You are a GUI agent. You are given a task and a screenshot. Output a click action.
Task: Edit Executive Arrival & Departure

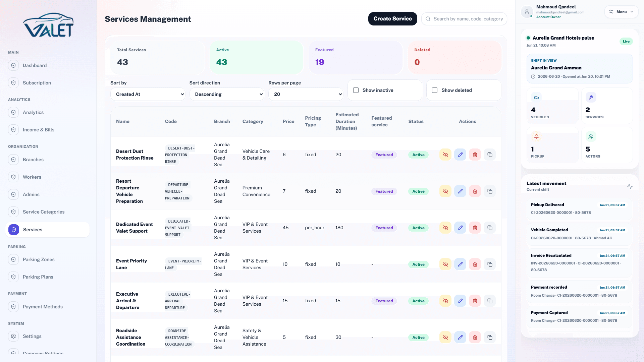pos(460,301)
